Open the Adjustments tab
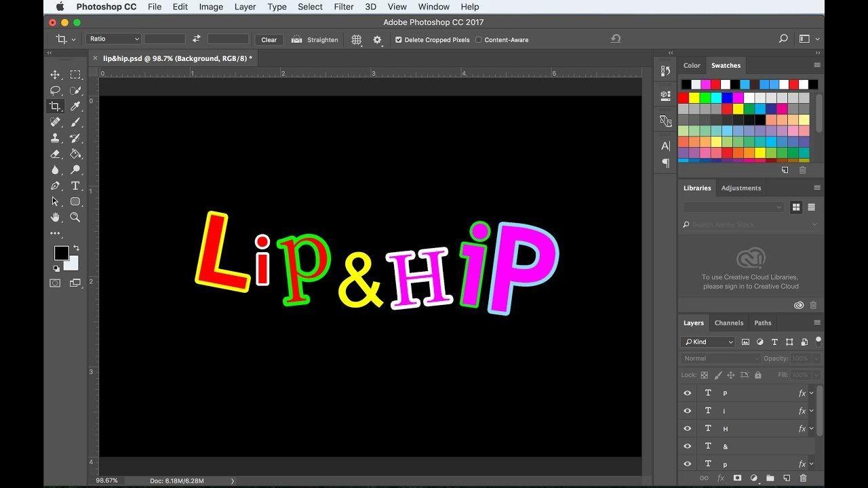Image resolution: width=868 pixels, height=488 pixels. click(741, 188)
